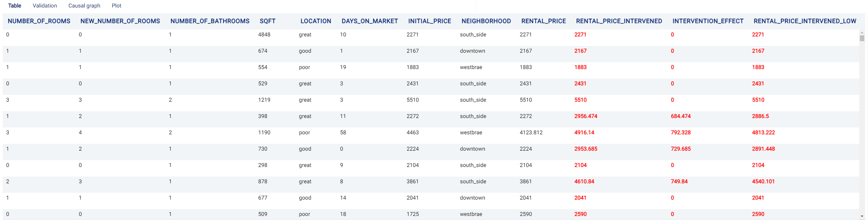Click SQFT cell 298
Screen dimensions: 868x220
pos(263,165)
